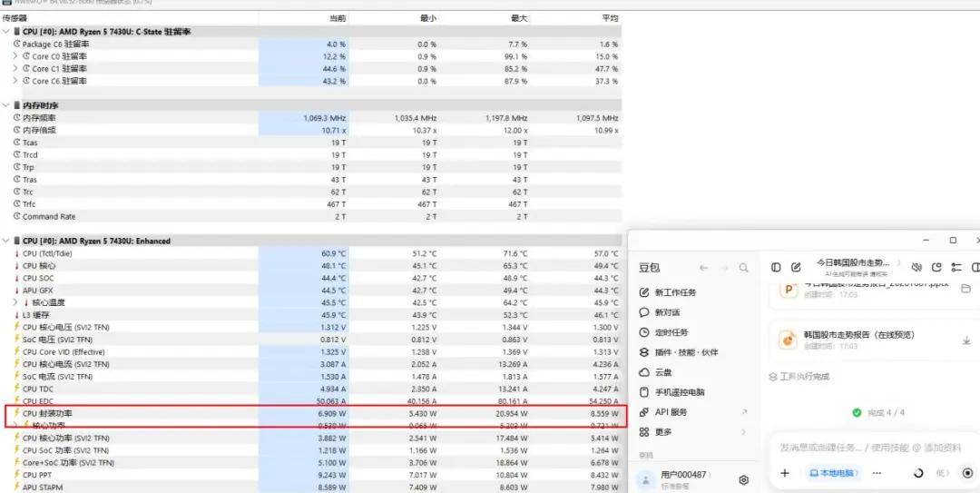Collapse the 内存时序 group

(5, 105)
